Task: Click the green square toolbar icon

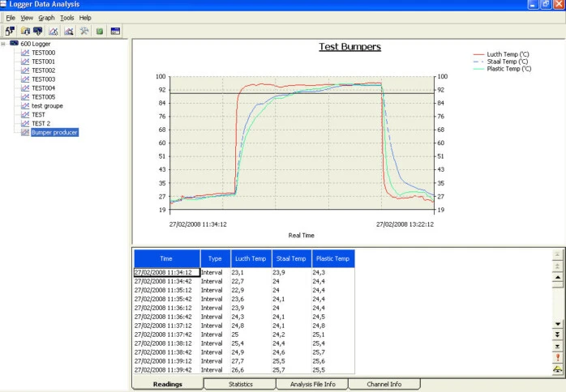Action: 99,31
